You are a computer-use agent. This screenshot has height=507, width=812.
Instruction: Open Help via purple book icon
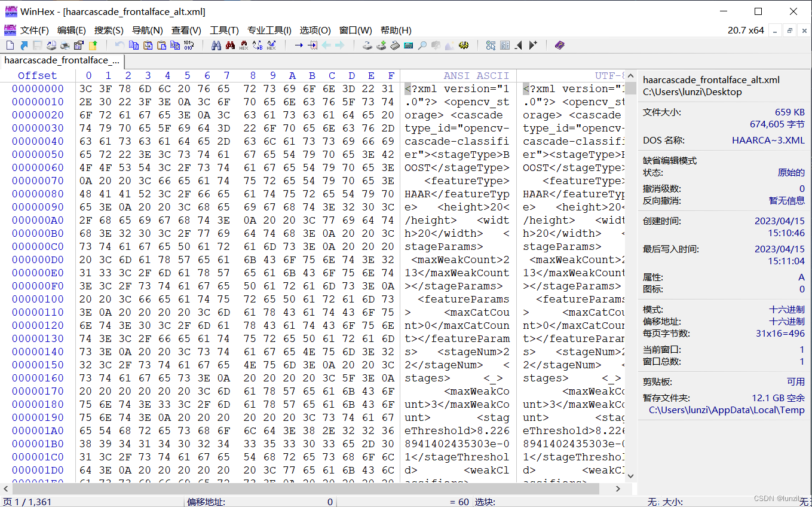pos(559,45)
